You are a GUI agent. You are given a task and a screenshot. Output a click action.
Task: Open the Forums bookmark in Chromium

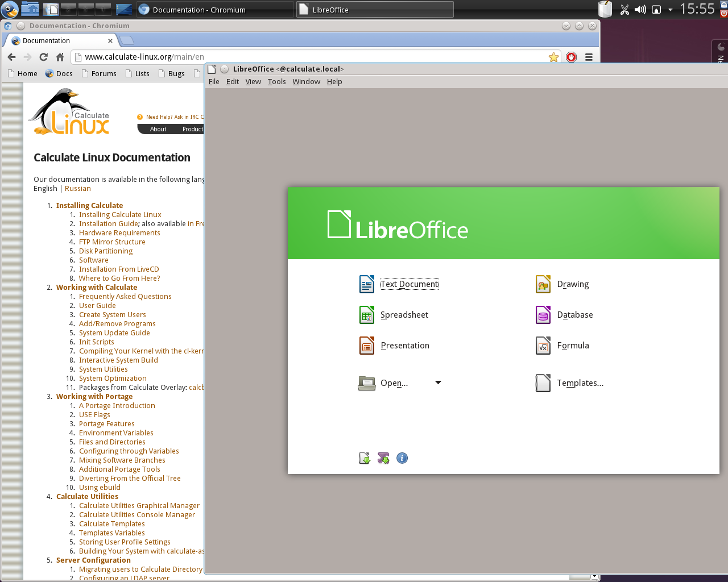point(99,74)
